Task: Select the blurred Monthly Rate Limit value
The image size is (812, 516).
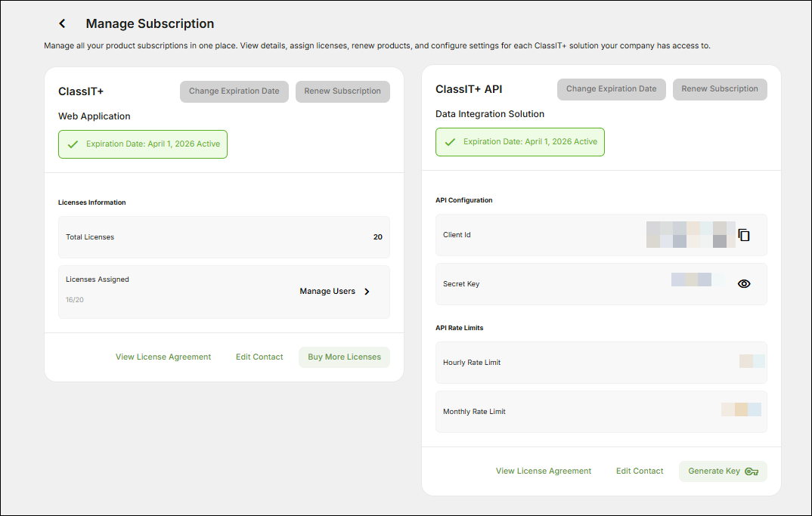Action: (x=741, y=409)
